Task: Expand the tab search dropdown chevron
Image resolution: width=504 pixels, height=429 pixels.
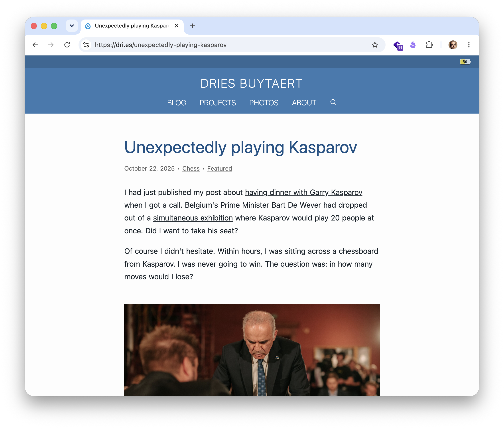Action: pyautogui.click(x=72, y=26)
